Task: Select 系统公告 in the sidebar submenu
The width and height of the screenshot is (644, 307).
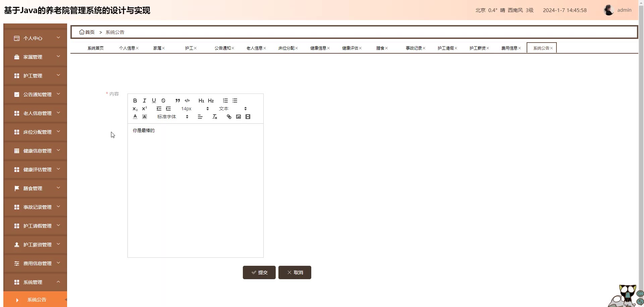Action: 35,300
